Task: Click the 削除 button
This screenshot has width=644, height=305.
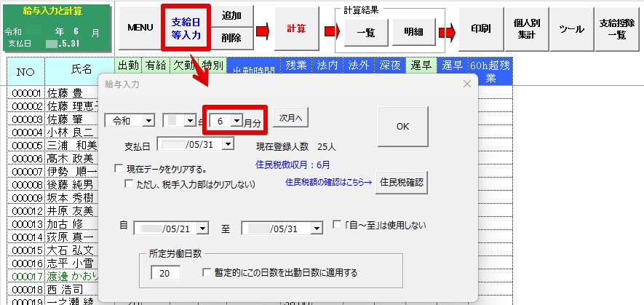Action: [x=232, y=38]
